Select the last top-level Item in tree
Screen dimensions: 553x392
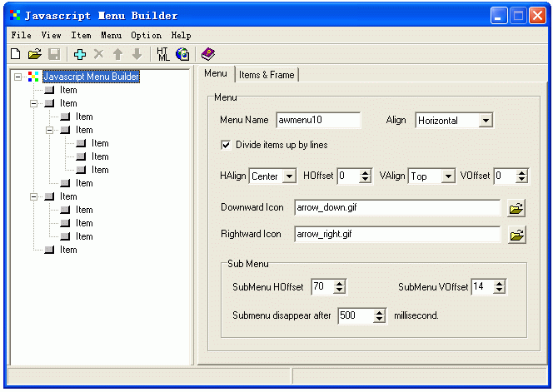pyautogui.click(x=68, y=250)
